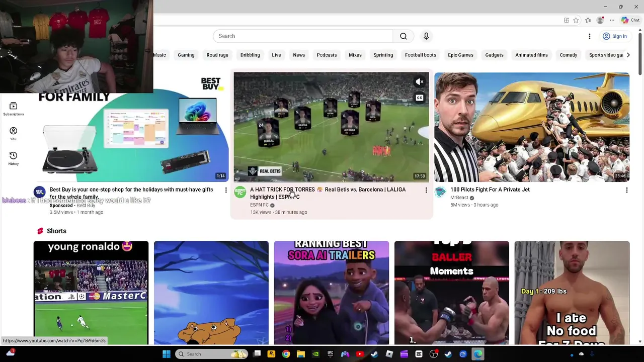Open the young ronaldo Short

coord(91,293)
